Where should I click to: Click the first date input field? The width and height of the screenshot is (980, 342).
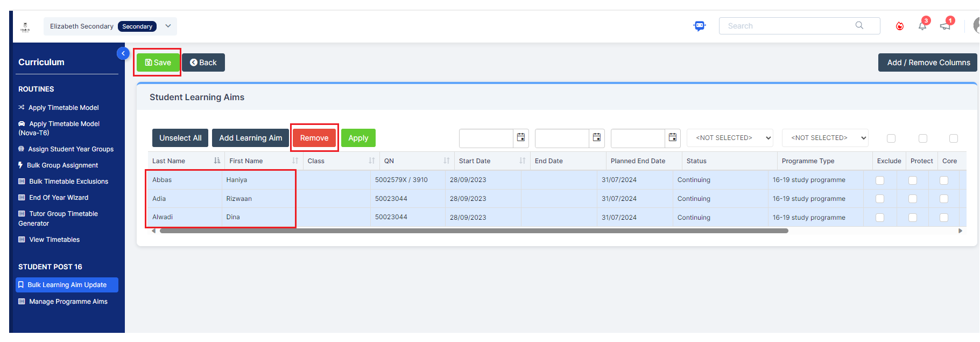[x=486, y=138]
